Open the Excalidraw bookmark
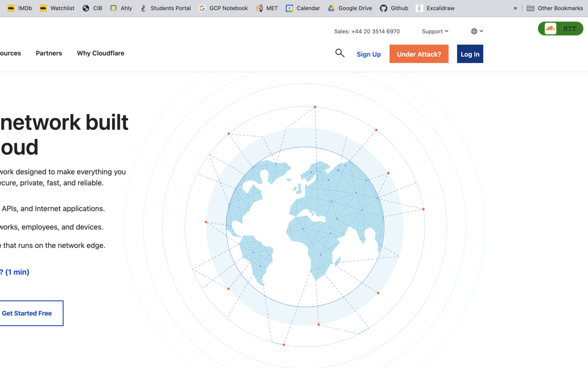Screen dimensions: 588x368 [x=435, y=8]
